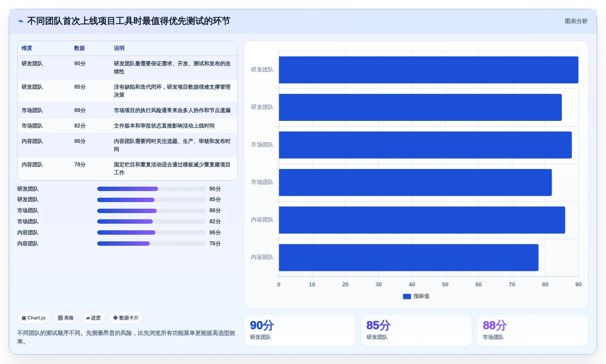Click description 研发团队最需要保证需求、开发、测试和发布的连续性
Image resolution: width=606 pixels, height=364 pixels.
(x=172, y=68)
